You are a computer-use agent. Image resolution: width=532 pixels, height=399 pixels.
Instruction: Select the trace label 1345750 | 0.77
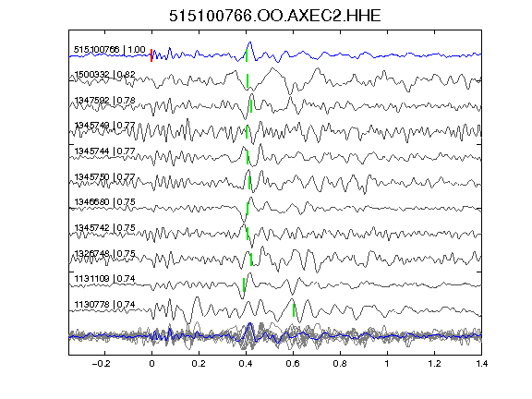click(x=104, y=176)
